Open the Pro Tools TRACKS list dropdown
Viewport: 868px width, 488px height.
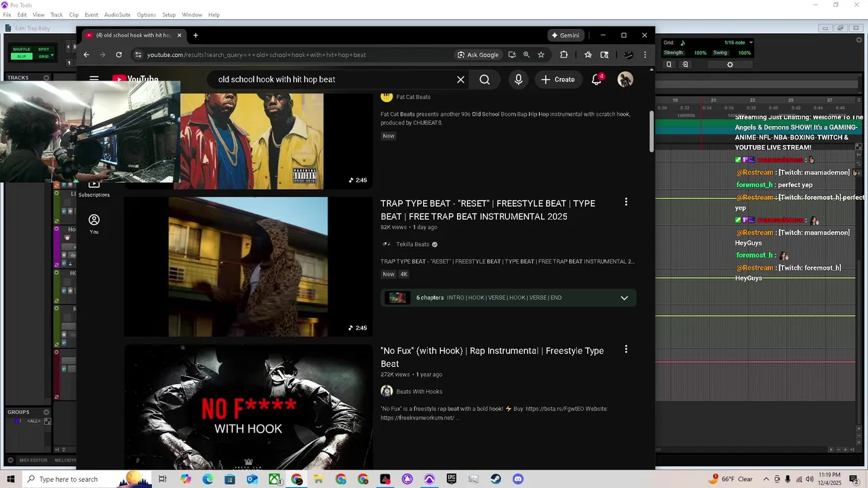pyautogui.click(x=46, y=78)
